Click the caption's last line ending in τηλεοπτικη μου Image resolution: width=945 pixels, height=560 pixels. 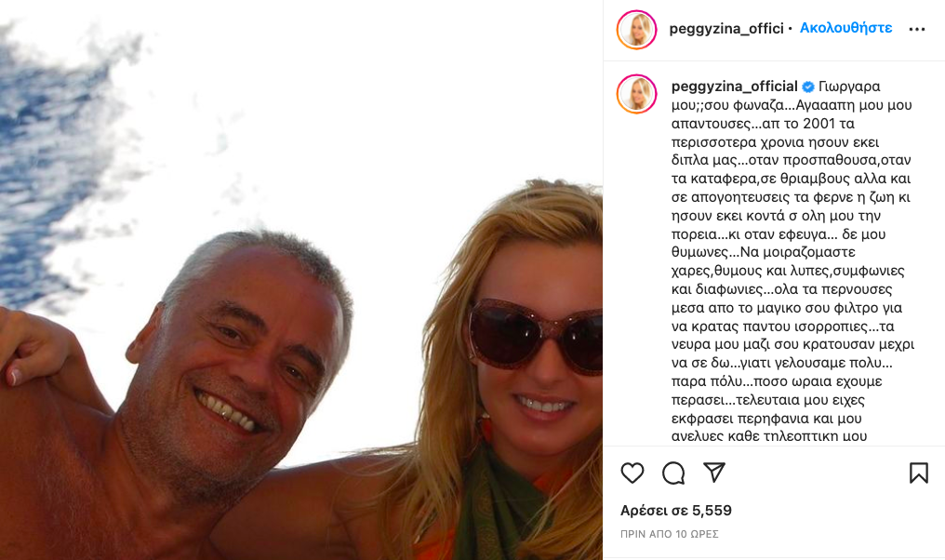(769, 436)
